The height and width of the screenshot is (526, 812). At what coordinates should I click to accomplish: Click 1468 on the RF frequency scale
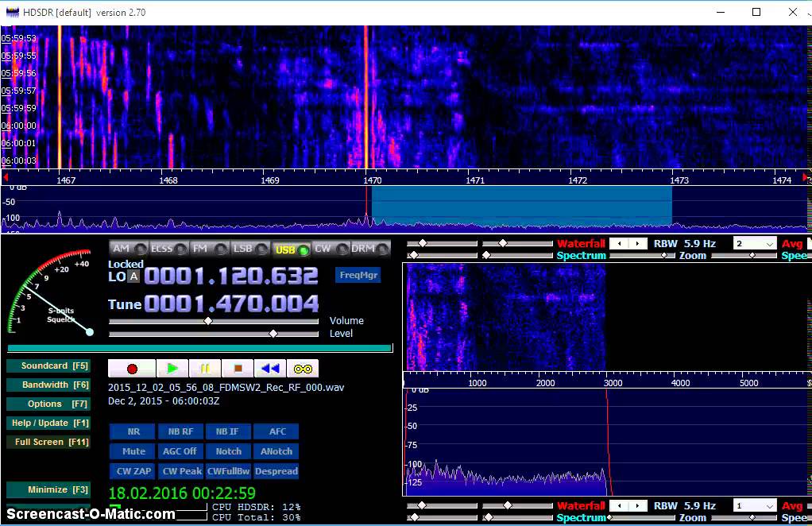pyautogui.click(x=168, y=180)
